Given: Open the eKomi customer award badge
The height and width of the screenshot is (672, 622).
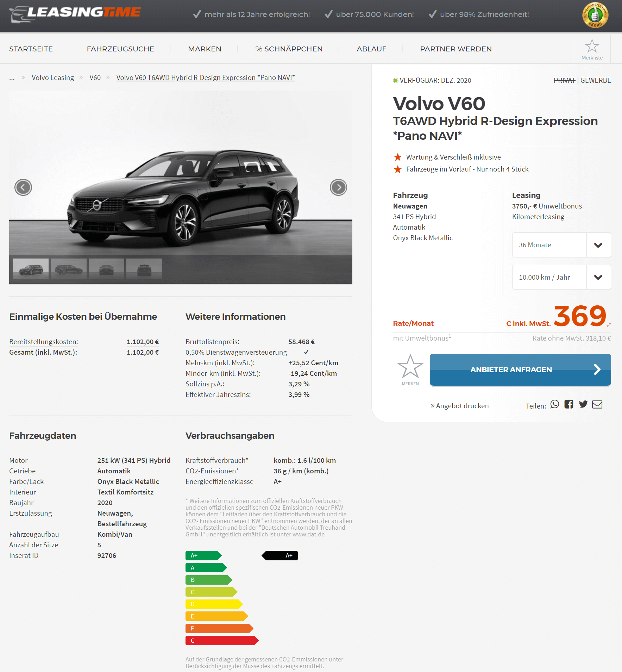Looking at the screenshot, I should coord(595,15).
